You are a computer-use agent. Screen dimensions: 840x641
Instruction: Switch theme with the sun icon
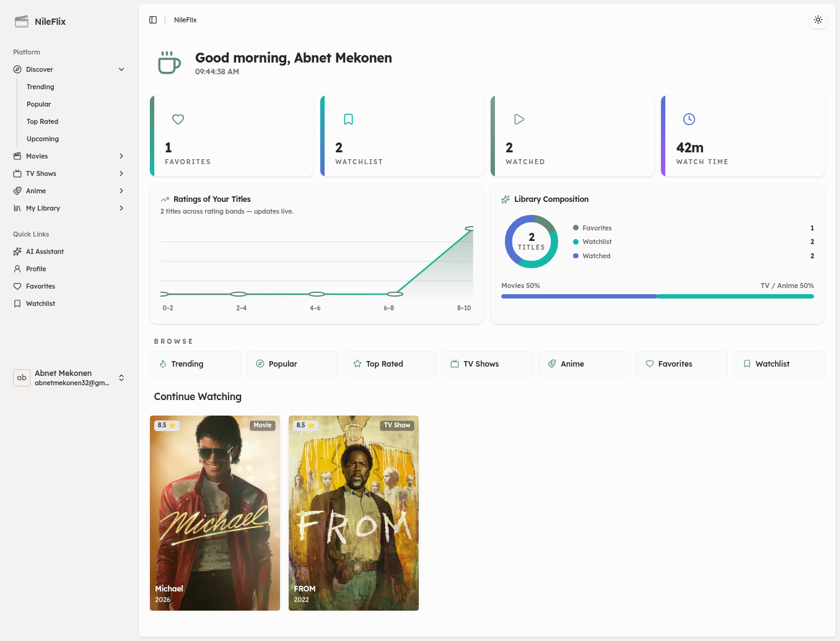click(818, 20)
